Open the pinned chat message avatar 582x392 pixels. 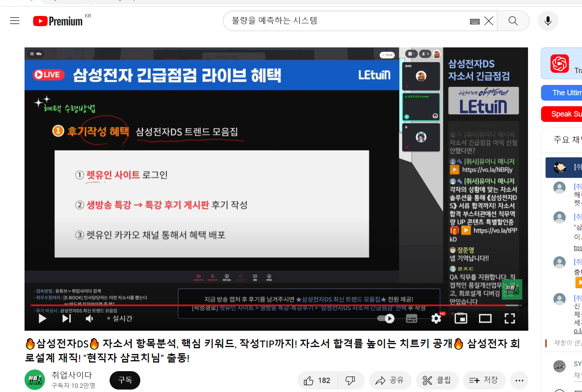[x=560, y=167]
